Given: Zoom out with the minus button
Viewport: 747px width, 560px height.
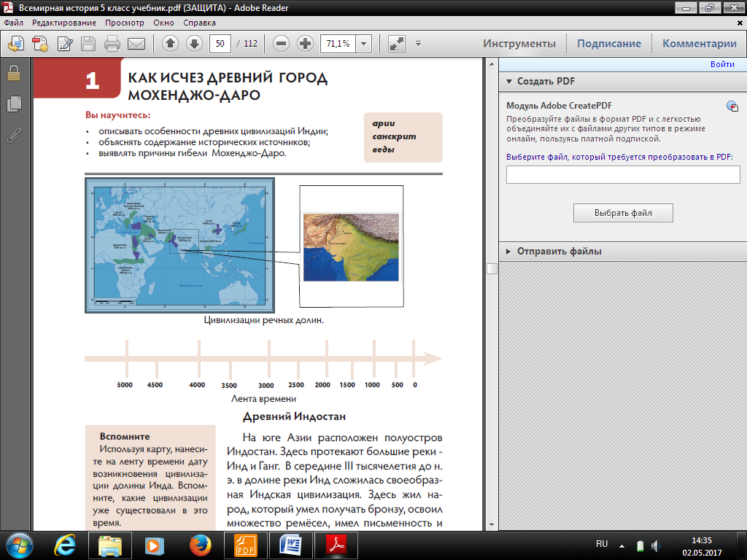Looking at the screenshot, I should point(282,44).
